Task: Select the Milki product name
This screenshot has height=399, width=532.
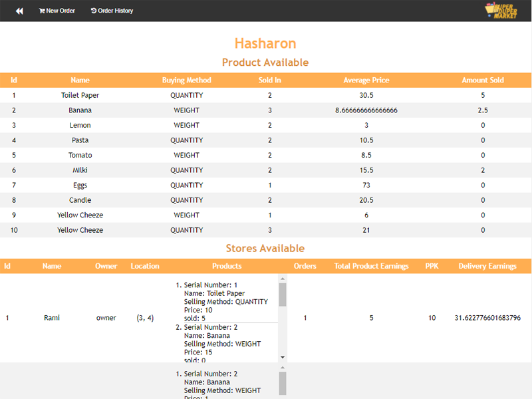Action: click(80, 170)
